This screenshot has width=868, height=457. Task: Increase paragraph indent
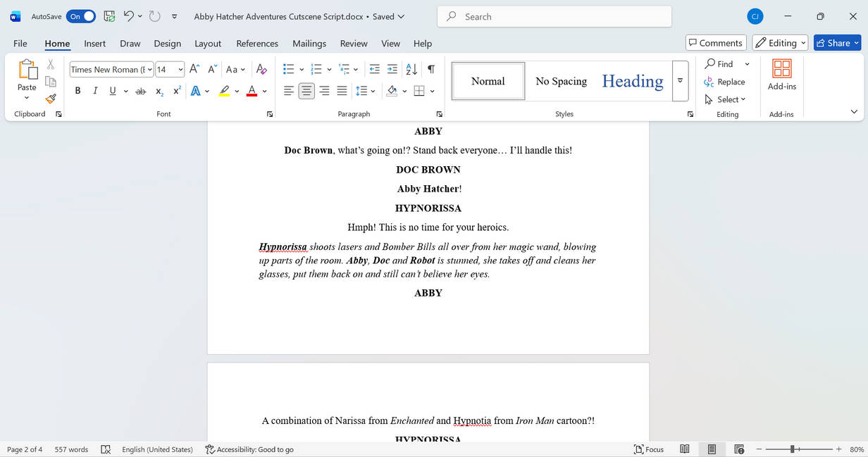coord(392,69)
